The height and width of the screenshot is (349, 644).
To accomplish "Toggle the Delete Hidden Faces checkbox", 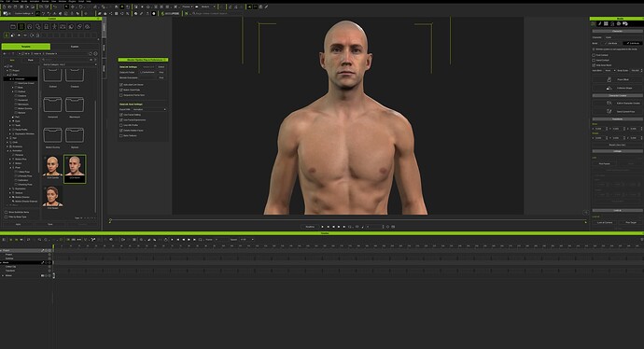I will [121, 131].
